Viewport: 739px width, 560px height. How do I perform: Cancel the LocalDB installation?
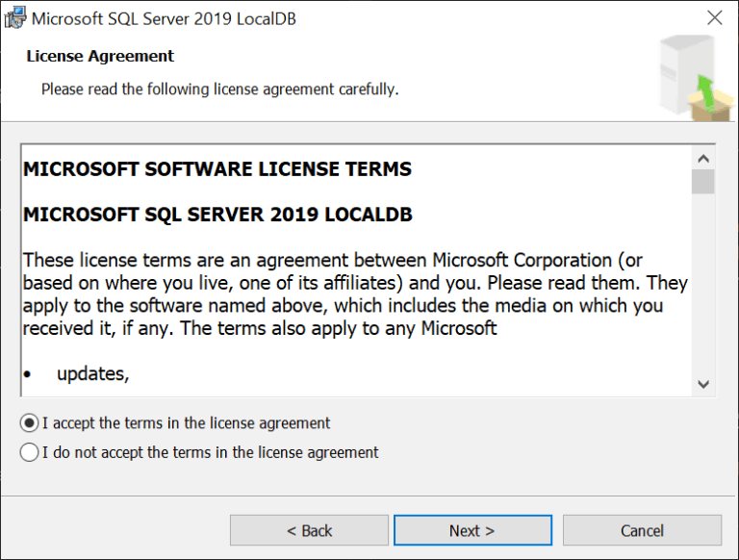pos(642,530)
